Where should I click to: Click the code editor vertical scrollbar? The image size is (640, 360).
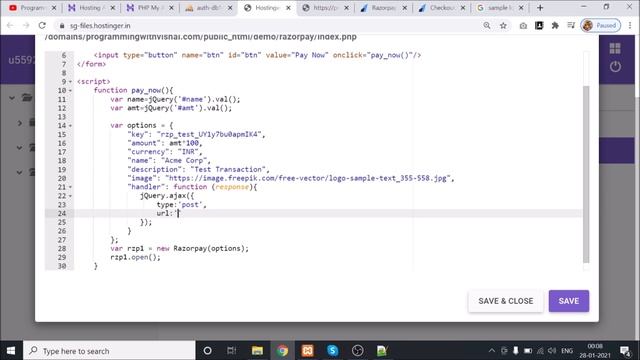[x=586, y=174]
